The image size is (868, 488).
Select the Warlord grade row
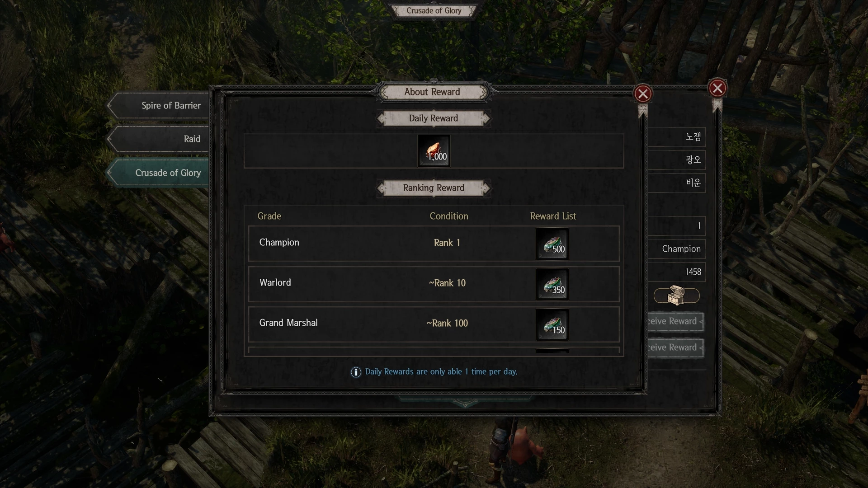(434, 284)
